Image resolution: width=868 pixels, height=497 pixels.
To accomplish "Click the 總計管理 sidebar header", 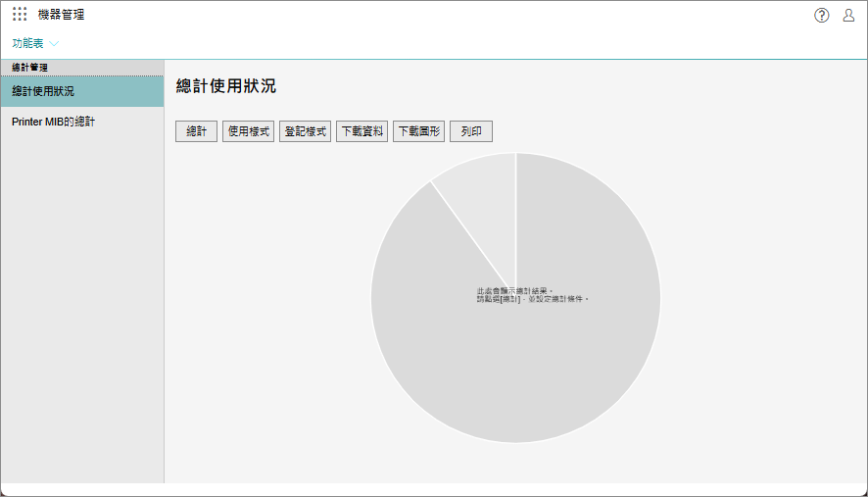I will pyautogui.click(x=29, y=68).
